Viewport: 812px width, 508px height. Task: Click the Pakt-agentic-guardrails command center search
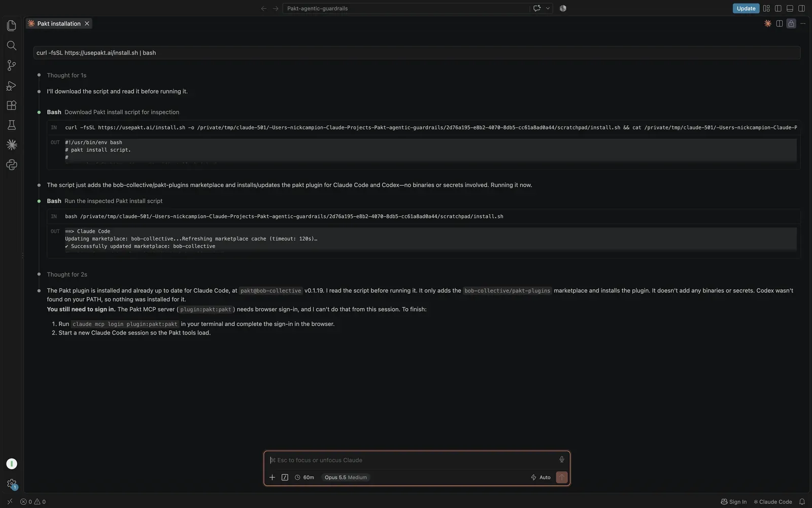(406, 8)
